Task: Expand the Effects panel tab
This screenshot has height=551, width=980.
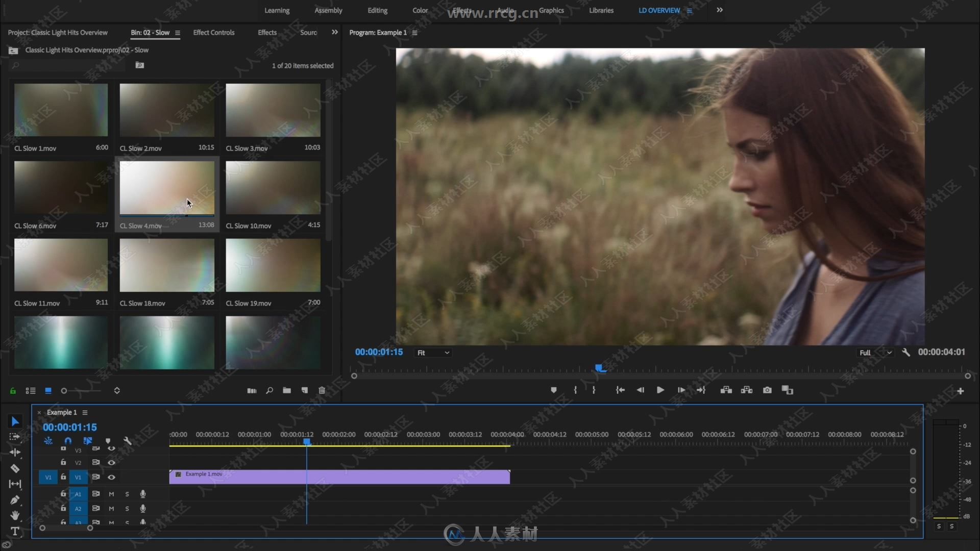Action: click(x=267, y=32)
